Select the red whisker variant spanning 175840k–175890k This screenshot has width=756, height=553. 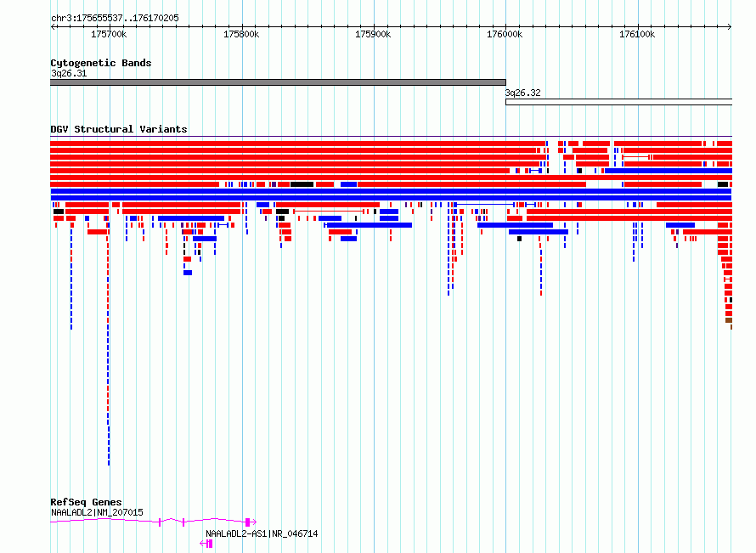329,212
